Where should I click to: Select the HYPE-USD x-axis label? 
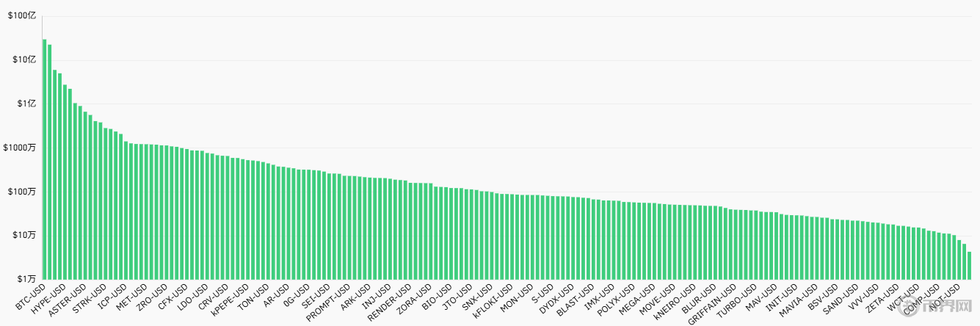point(49,299)
